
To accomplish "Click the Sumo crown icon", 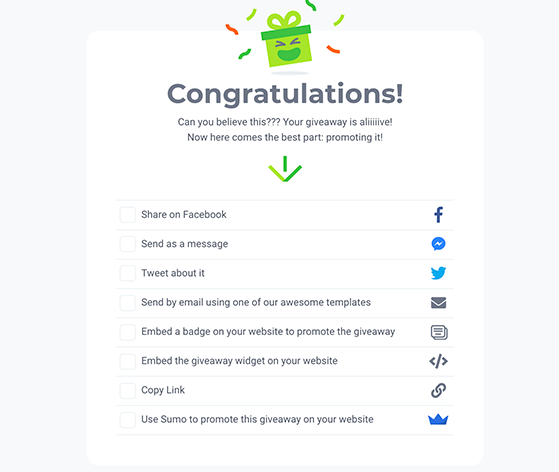I will pyautogui.click(x=438, y=419).
